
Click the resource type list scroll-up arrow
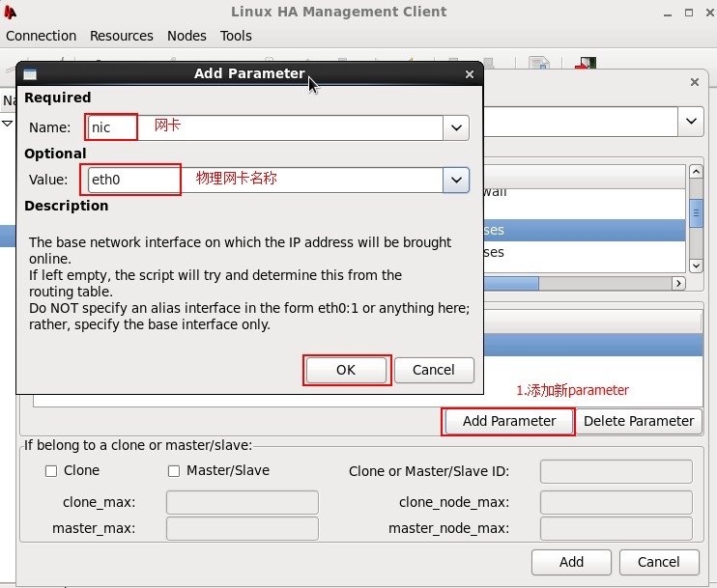coord(696,172)
